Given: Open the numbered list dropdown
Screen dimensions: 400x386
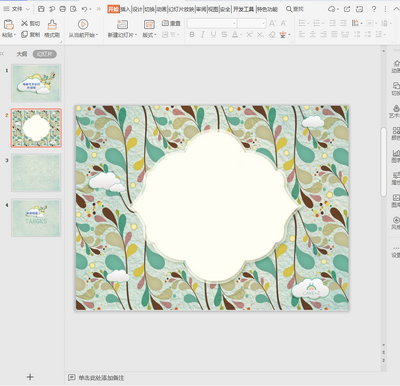Looking at the screenshot, I should click(x=323, y=23).
